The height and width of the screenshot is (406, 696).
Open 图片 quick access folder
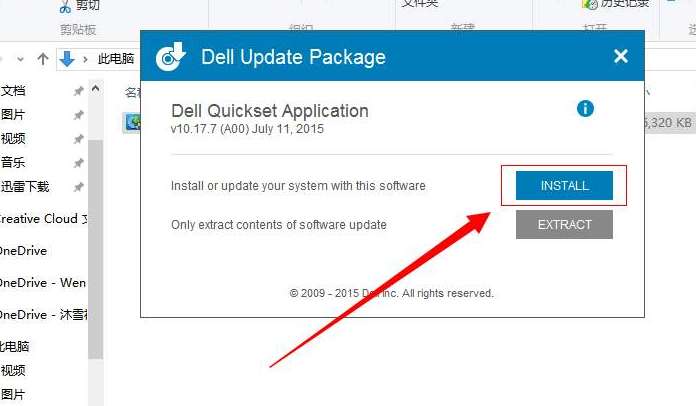point(12,114)
